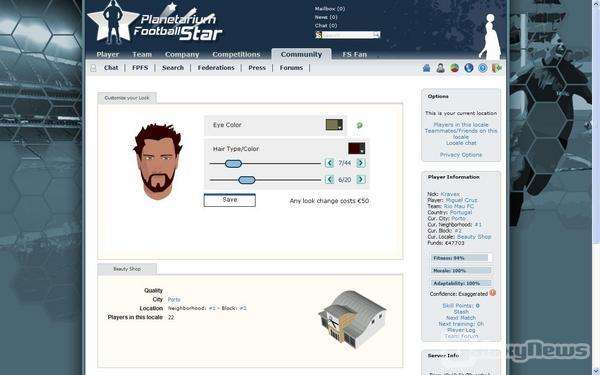Open the Skill Points link

pos(461,306)
